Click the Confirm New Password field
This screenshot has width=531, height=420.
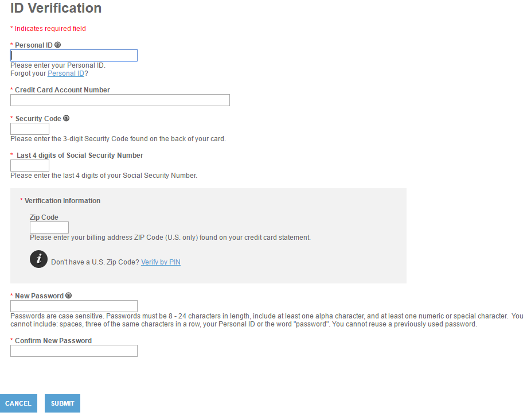[74, 351]
